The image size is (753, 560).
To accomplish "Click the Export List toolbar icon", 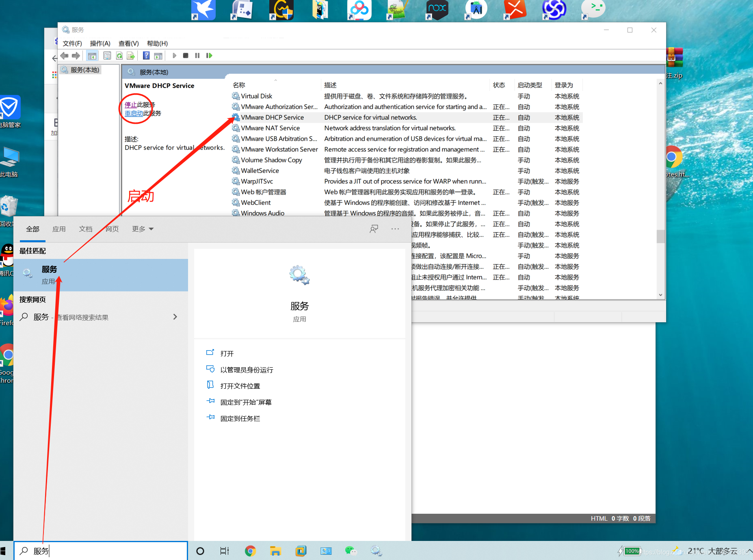I will 131,56.
